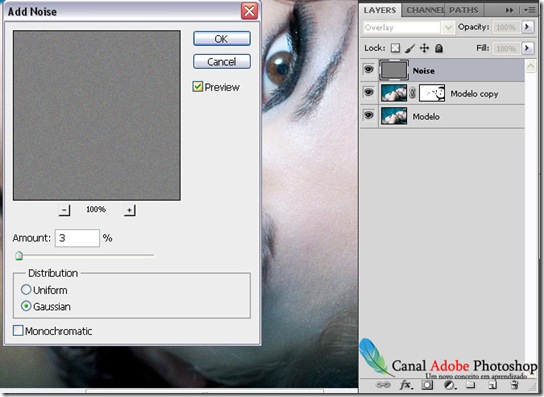Open the Layers panel options menu
Viewport: 544px width, 397px height.
(530, 10)
